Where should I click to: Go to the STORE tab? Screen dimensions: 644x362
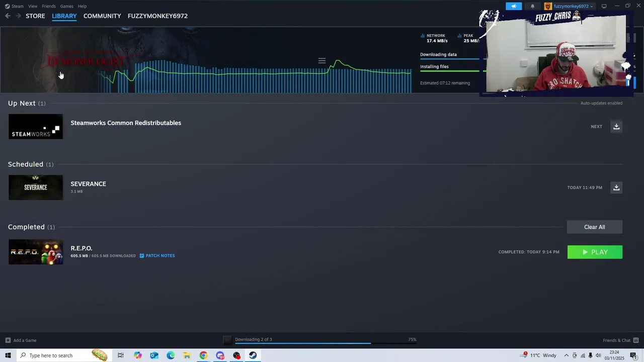click(x=35, y=16)
